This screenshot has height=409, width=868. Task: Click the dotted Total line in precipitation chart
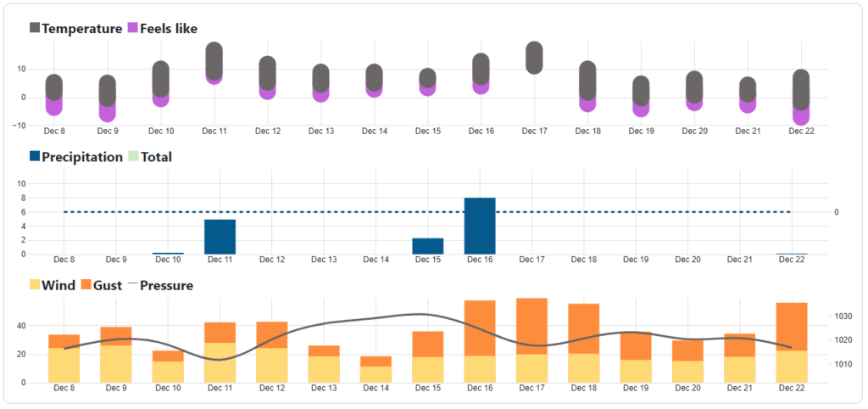[x=339, y=212]
